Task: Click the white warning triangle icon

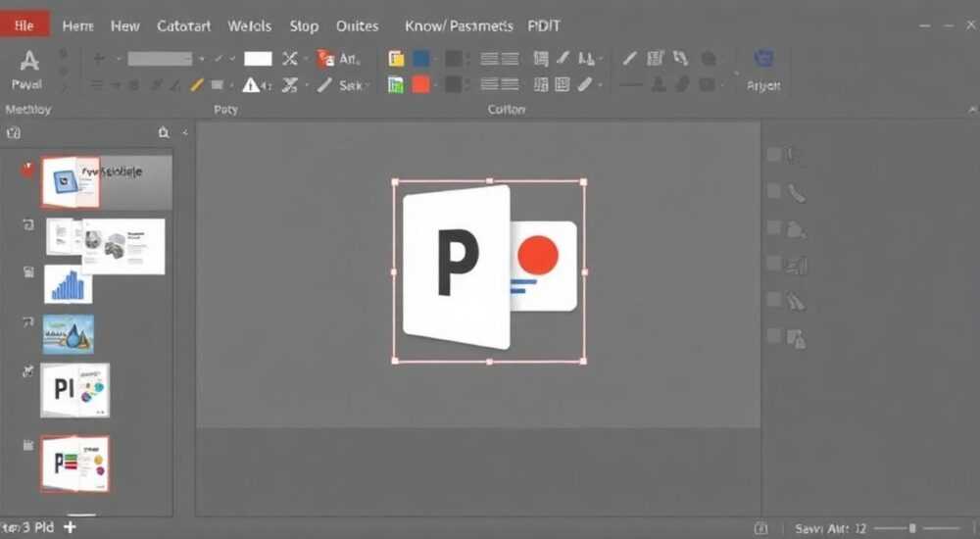Action: [251, 85]
